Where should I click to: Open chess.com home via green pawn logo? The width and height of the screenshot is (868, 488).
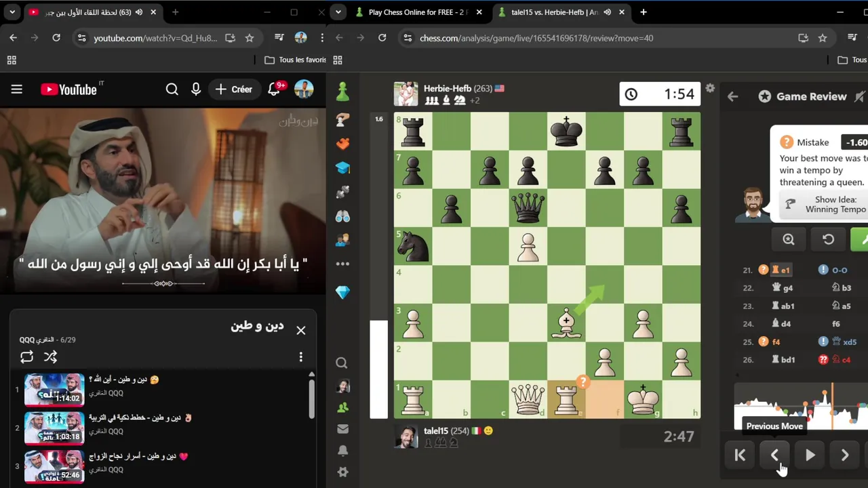coord(342,90)
